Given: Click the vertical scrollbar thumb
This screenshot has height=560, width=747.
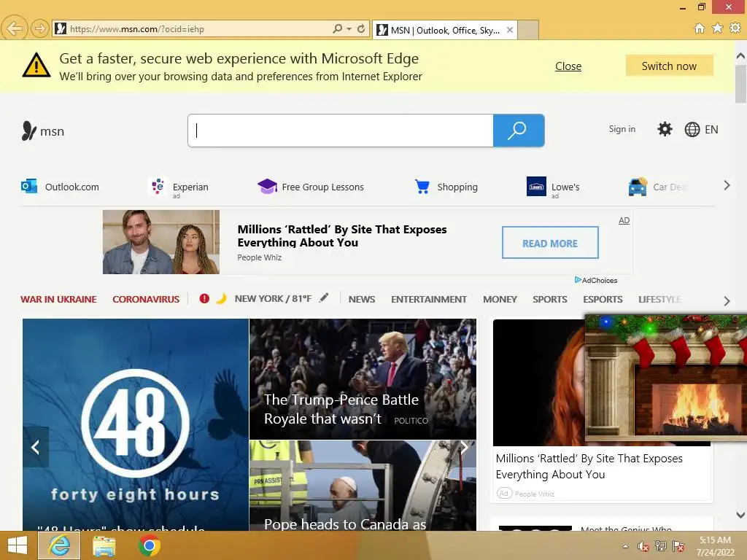Looking at the screenshot, I should coord(741,84).
